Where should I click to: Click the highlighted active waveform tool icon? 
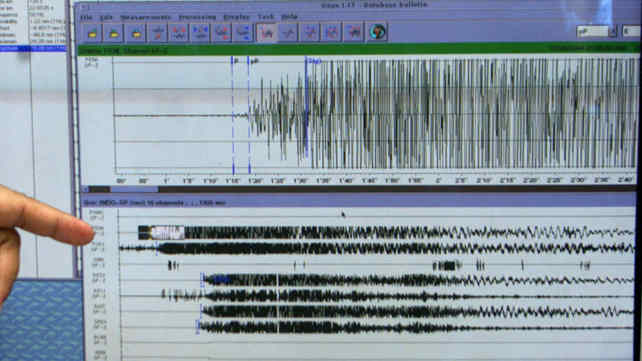point(266,33)
